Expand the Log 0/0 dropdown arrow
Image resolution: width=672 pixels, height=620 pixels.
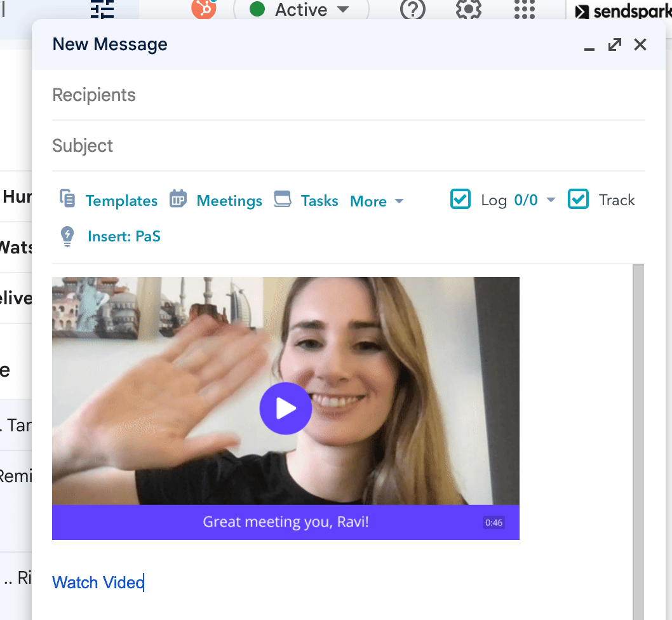coord(551,200)
